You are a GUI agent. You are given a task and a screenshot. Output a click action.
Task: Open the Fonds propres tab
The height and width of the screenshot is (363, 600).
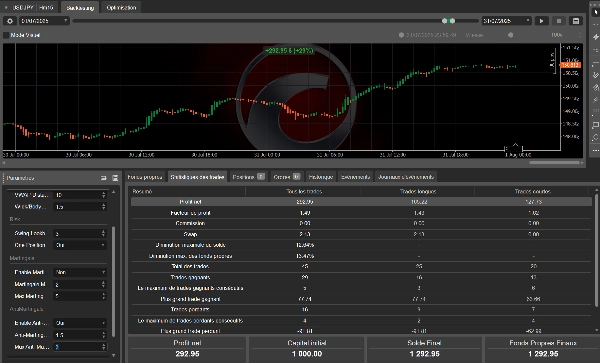click(x=145, y=177)
